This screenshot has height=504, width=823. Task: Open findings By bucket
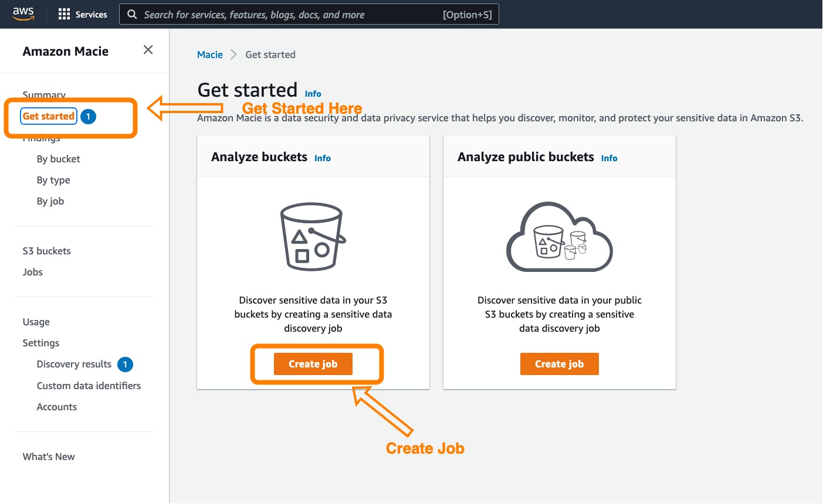pyautogui.click(x=59, y=159)
